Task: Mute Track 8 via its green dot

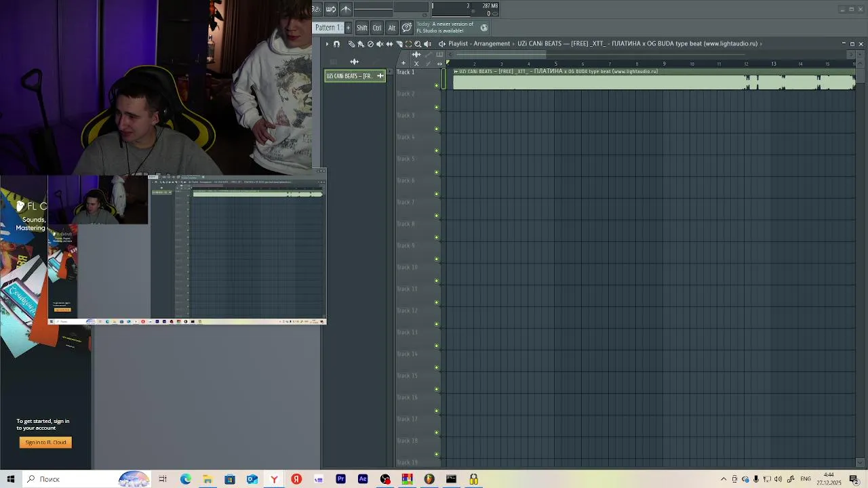Action: (x=436, y=237)
